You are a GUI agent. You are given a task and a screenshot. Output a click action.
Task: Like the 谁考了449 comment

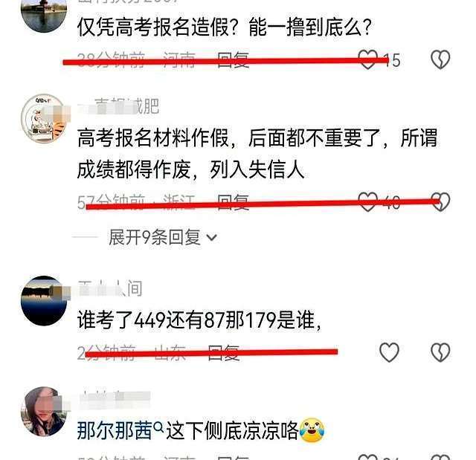point(389,352)
